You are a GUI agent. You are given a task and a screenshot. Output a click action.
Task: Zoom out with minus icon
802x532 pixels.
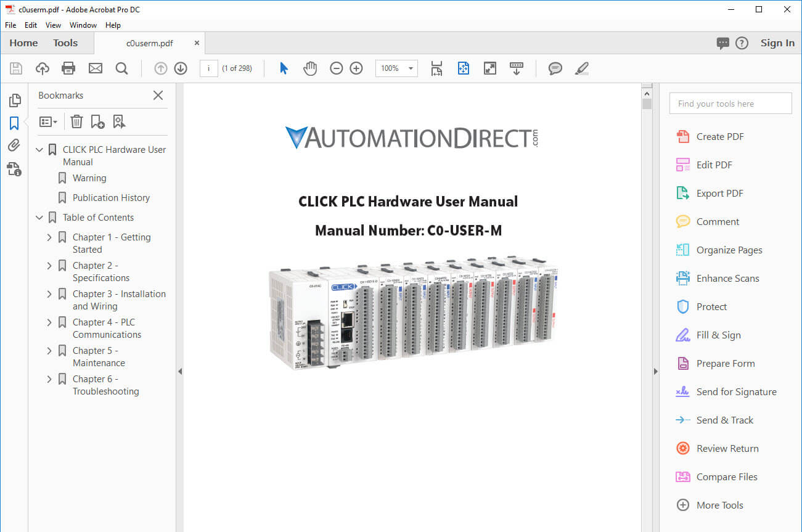click(336, 68)
